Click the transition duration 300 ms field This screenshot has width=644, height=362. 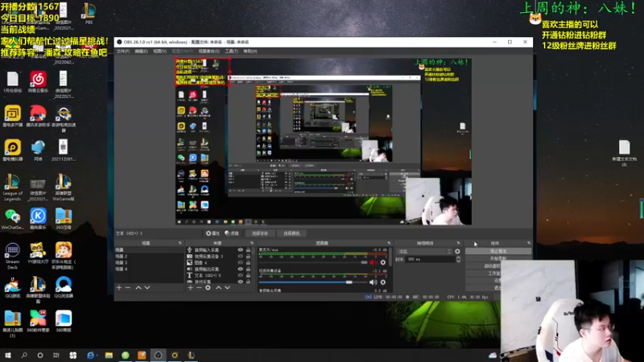coord(430,259)
